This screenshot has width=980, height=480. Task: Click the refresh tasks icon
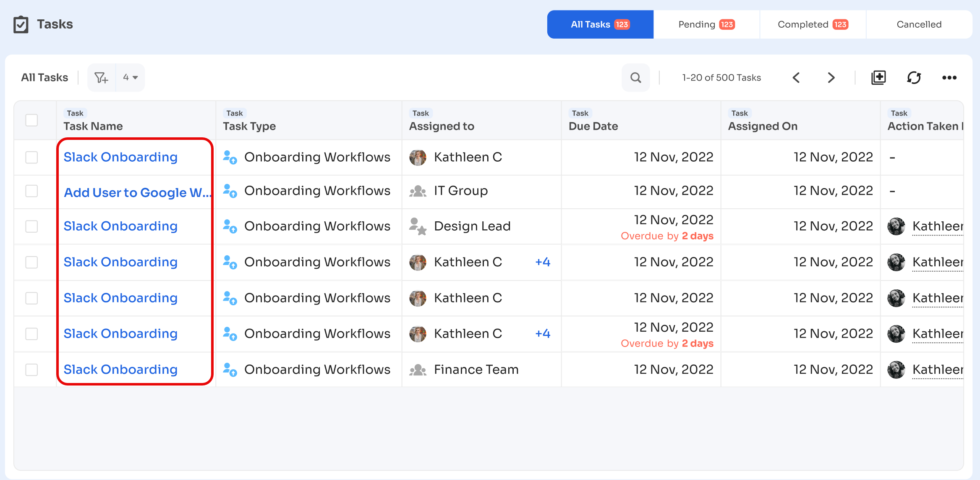[x=914, y=78]
